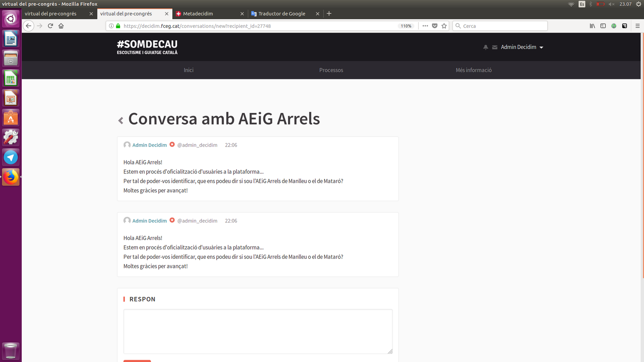Go to Firefox home page icon
Image resolution: width=644 pixels, height=362 pixels.
(61, 26)
